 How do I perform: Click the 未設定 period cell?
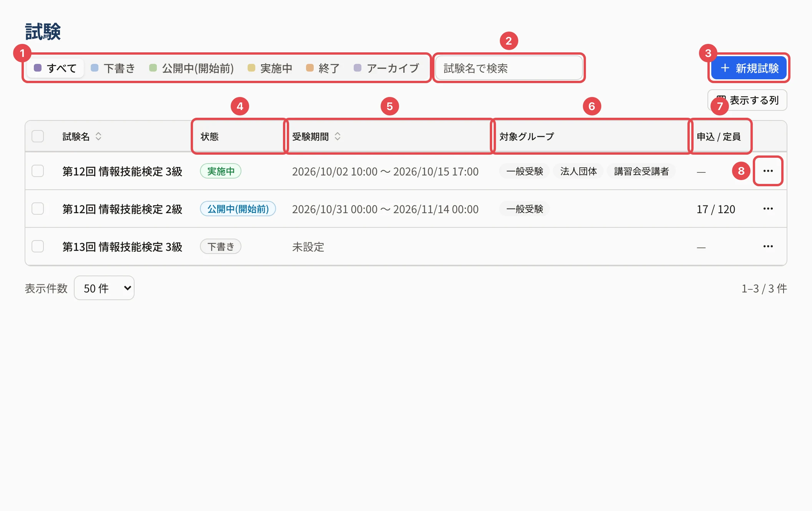(308, 247)
